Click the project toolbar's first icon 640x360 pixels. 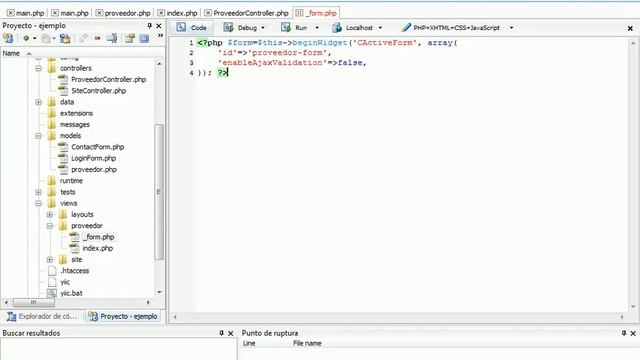(x=8, y=38)
